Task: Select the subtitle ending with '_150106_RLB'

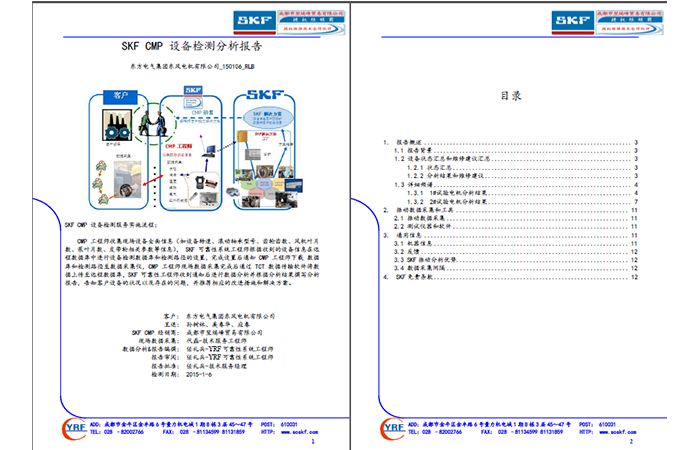Action: pos(192,67)
